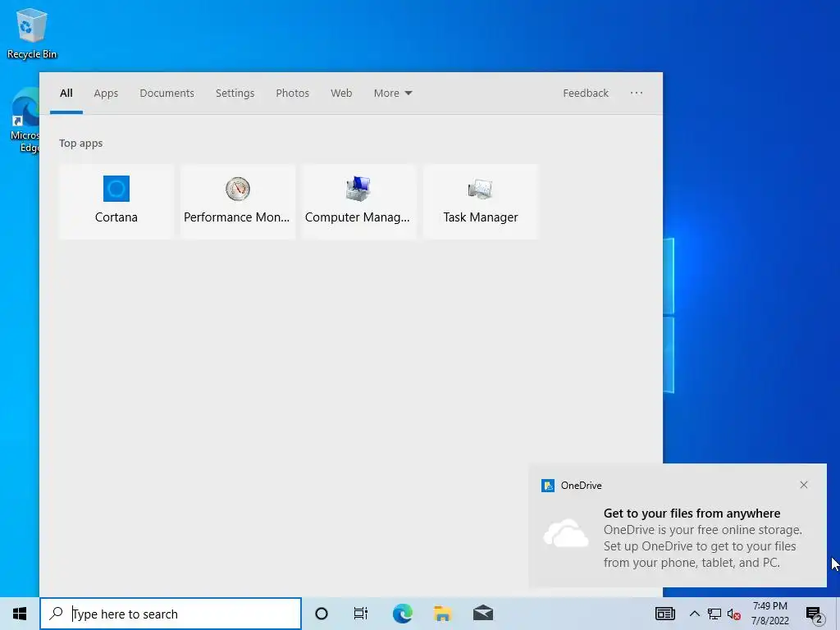Click the 'Type here to search' box

coord(171,614)
